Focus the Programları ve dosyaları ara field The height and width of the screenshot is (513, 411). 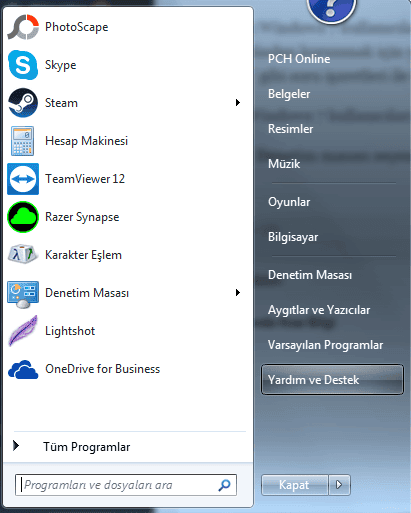[126, 485]
